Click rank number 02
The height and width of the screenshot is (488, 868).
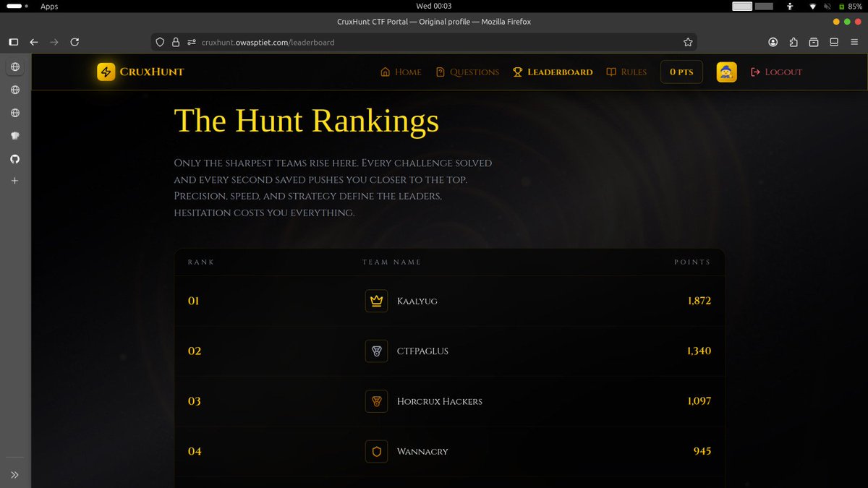194,351
